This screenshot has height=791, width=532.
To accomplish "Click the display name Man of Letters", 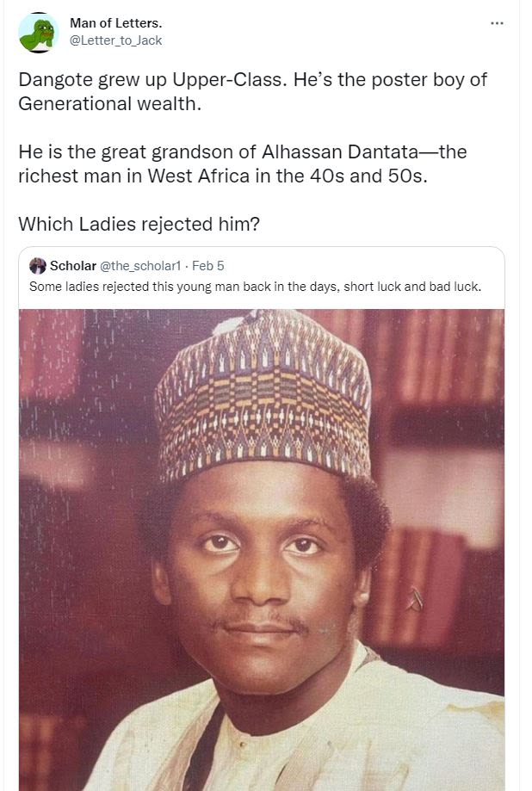I will tap(115, 23).
